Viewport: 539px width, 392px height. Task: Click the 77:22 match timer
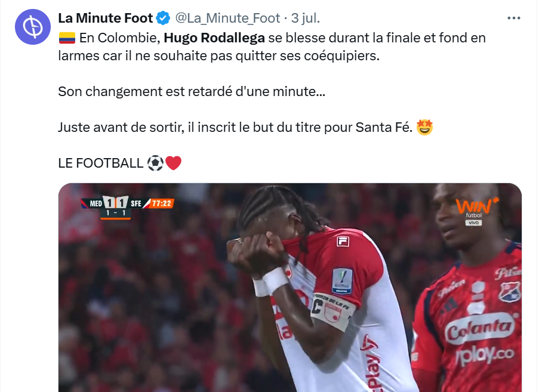pyautogui.click(x=161, y=203)
